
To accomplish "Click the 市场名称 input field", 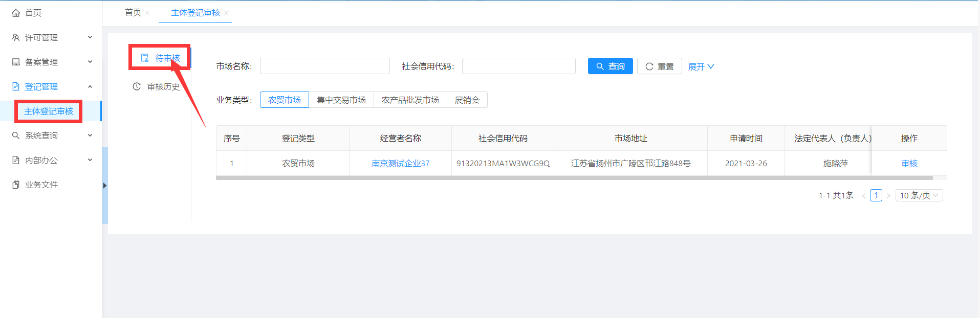I will point(324,66).
